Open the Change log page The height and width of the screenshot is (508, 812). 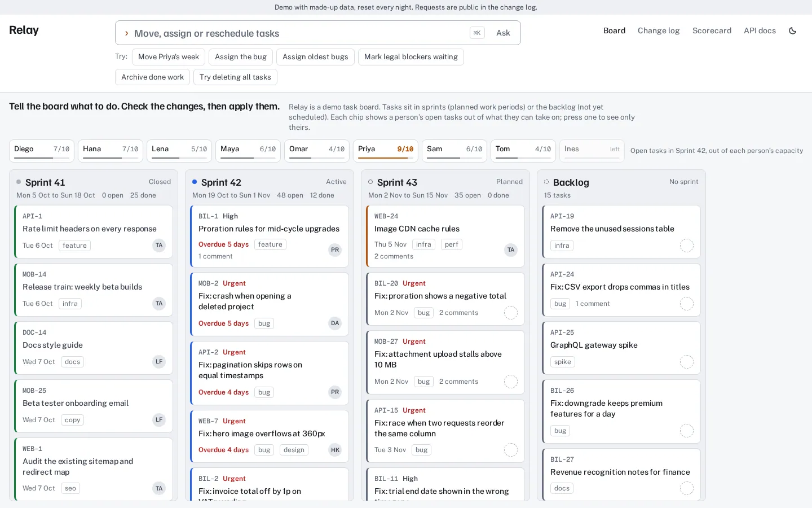[659, 31]
